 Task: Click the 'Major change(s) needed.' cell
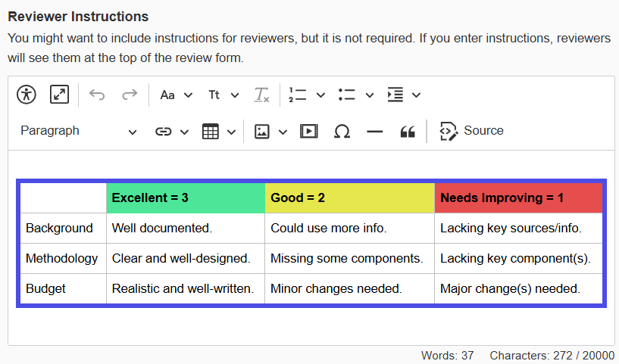coord(519,288)
